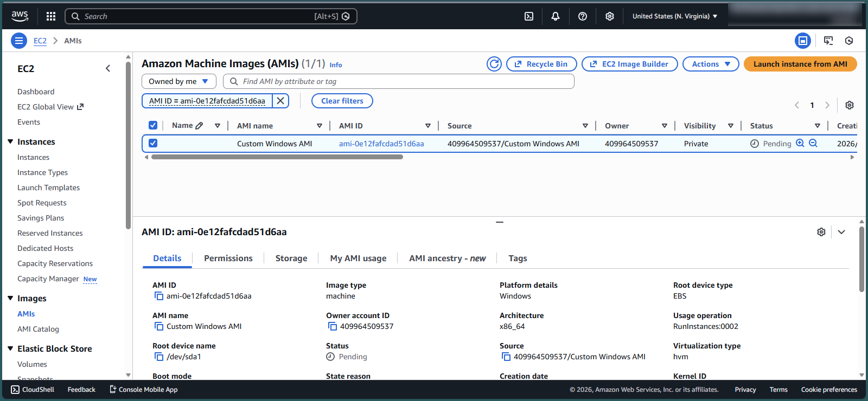Toggle the select-all AMIs checkbox
This screenshot has height=401, width=868.
tap(153, 126)
